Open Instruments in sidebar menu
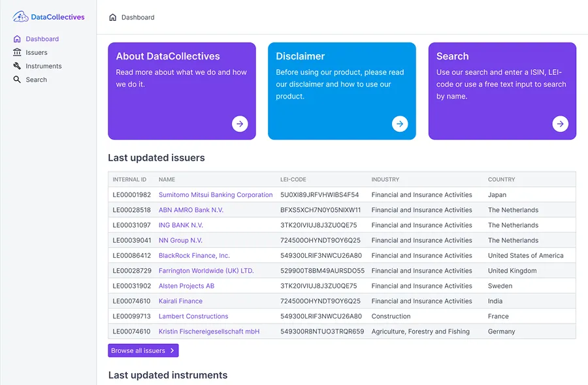This screenshot has width=588, height=385. [x=44, y=66]
